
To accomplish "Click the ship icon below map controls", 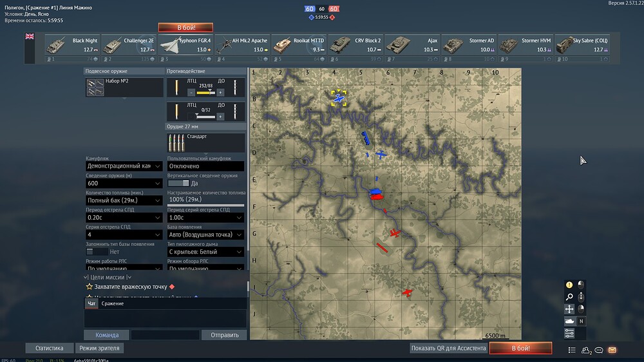I will click(569, 321).
